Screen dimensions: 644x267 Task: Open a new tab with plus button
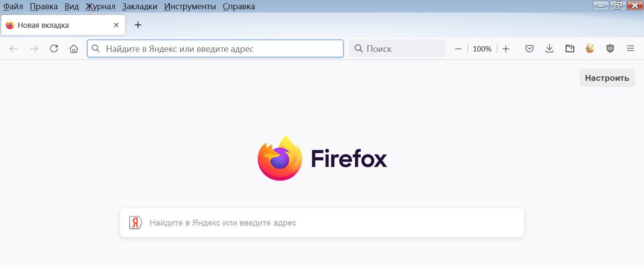138,25
